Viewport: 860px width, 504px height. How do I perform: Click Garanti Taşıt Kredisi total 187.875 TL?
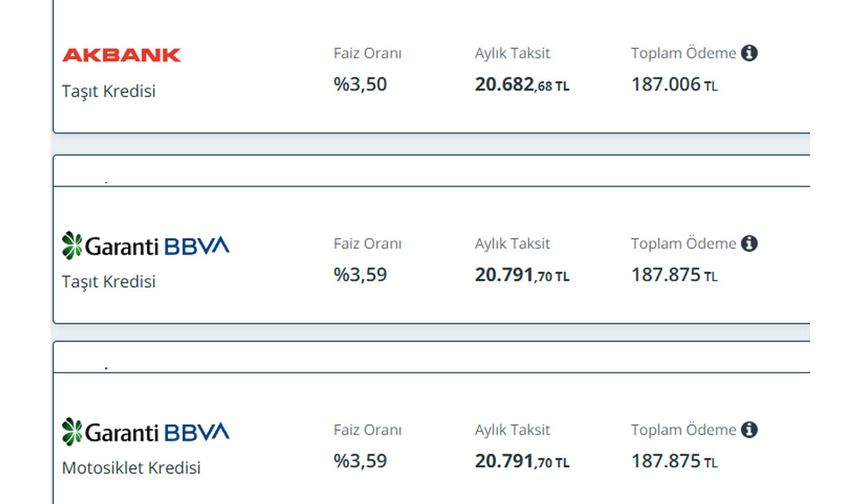click(674, 275)
